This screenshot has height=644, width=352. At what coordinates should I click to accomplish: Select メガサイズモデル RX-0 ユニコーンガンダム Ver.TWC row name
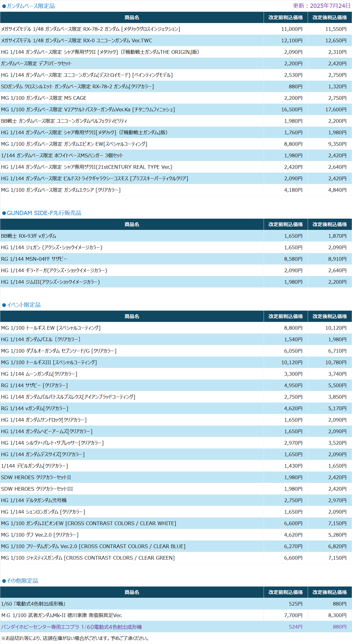click(77, 41)
